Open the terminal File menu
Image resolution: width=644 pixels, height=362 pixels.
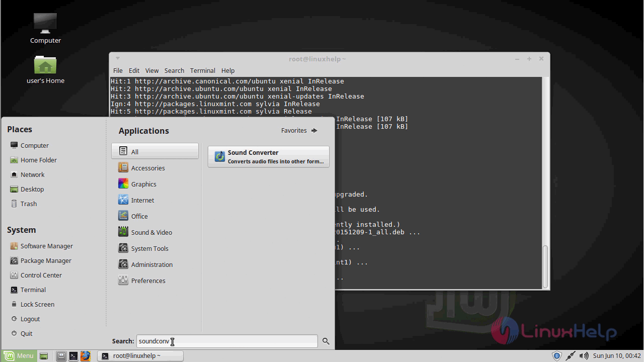pyautogui.click(x=118, y=70)
